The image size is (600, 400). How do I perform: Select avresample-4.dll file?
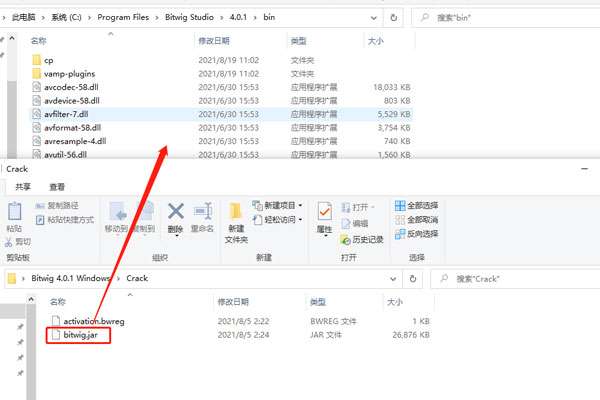[x=75, y=141]
